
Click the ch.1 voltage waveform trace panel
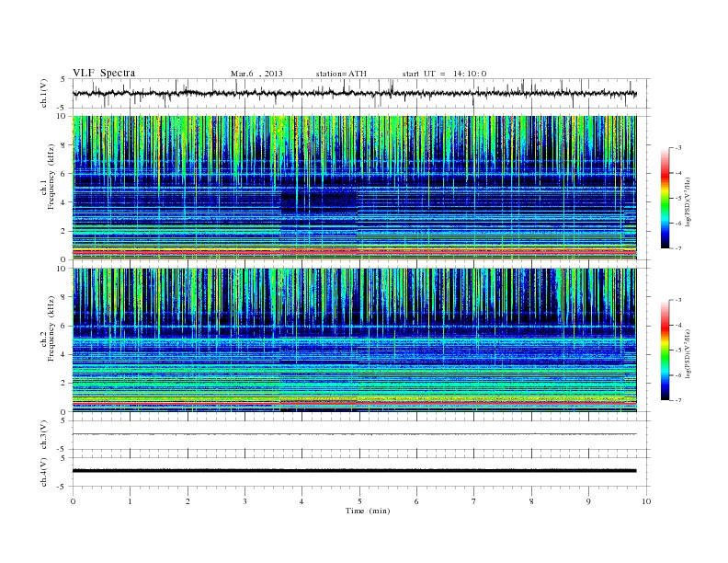[361, 93]
